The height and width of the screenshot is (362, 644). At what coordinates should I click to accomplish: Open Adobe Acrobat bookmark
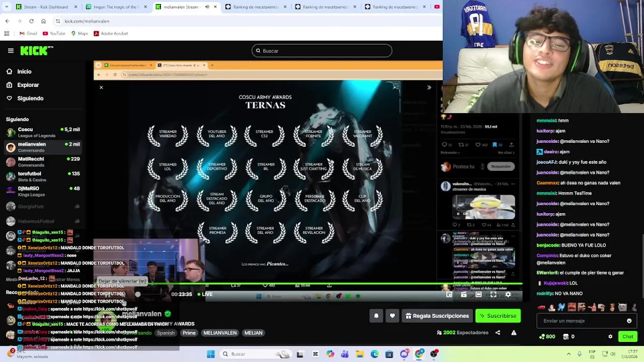click(x=111, y=34)
